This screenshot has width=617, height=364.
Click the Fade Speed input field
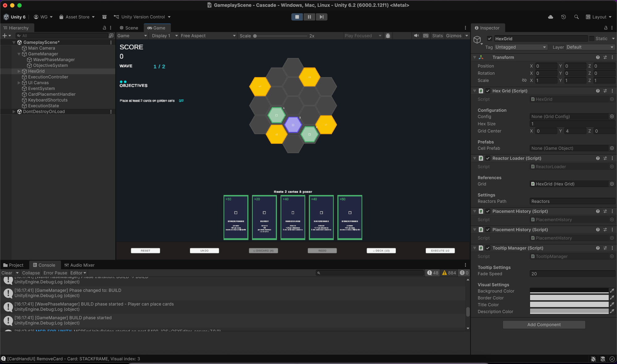coord(572,274)
